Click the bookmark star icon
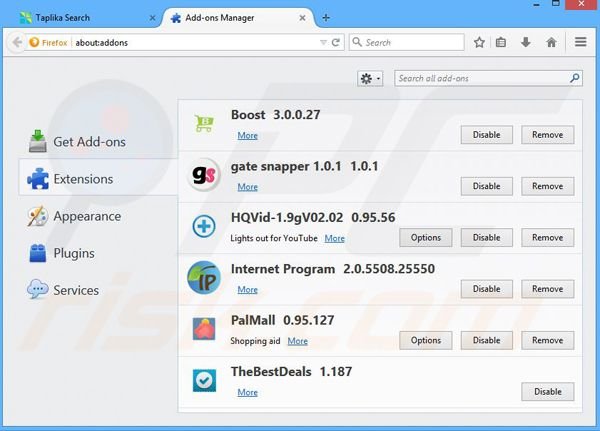This screenshot has width=600, height=431. 479,42
